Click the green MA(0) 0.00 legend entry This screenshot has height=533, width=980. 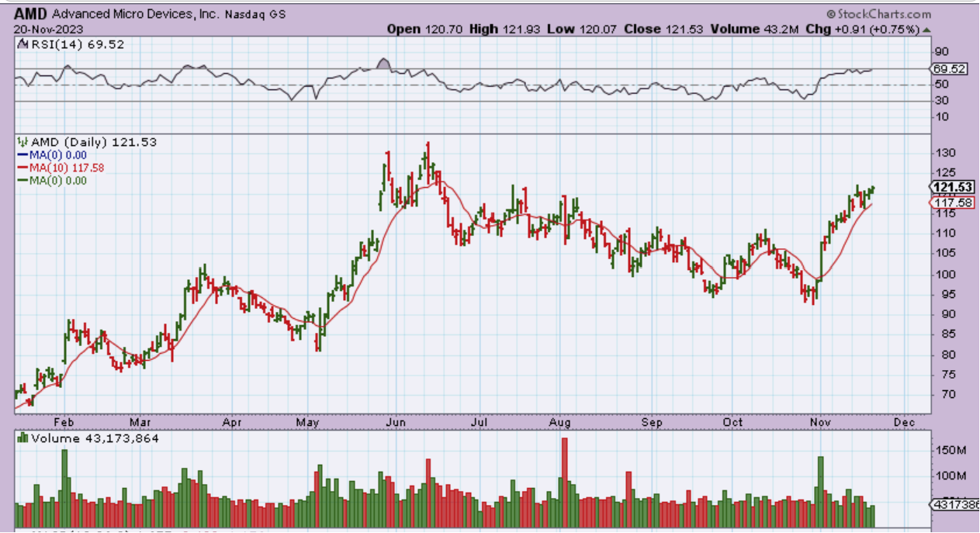(x=52, y=180)
